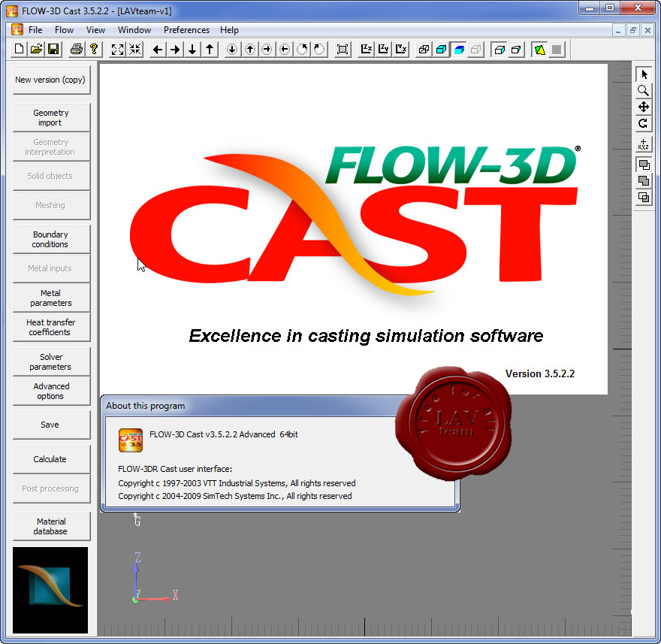The image size is (661, 644).
Task: Select the wireframe cube display icon
Action: click(424, 50)
